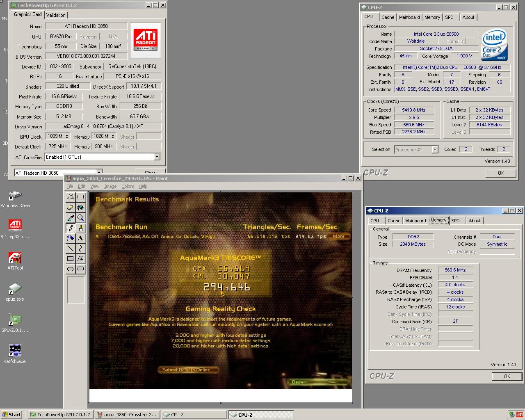Image resolution: width=525 pixels, height=420 pixels.
Task: Switch to the Validation tab in GPU-Z
Action: click(x=56, y=15)
